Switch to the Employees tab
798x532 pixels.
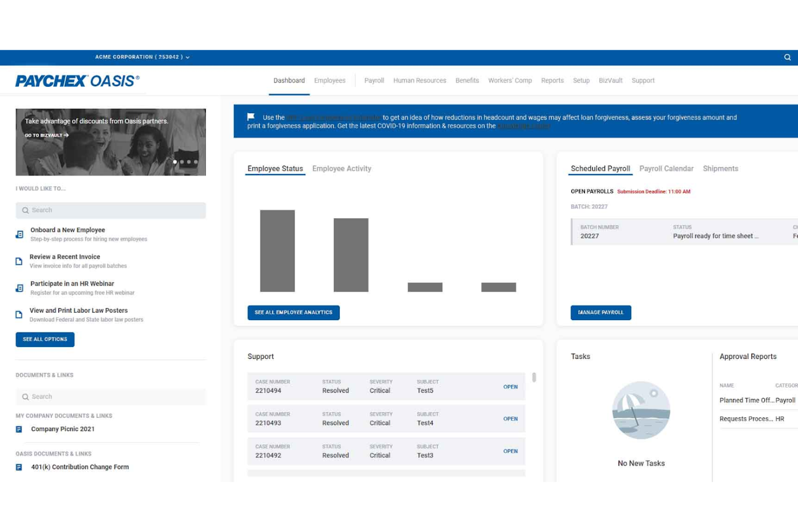tap(329, 81)
